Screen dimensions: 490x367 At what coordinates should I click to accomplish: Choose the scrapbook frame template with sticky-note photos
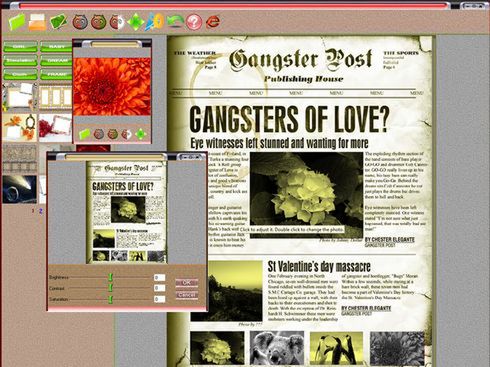tap(19, 97)
